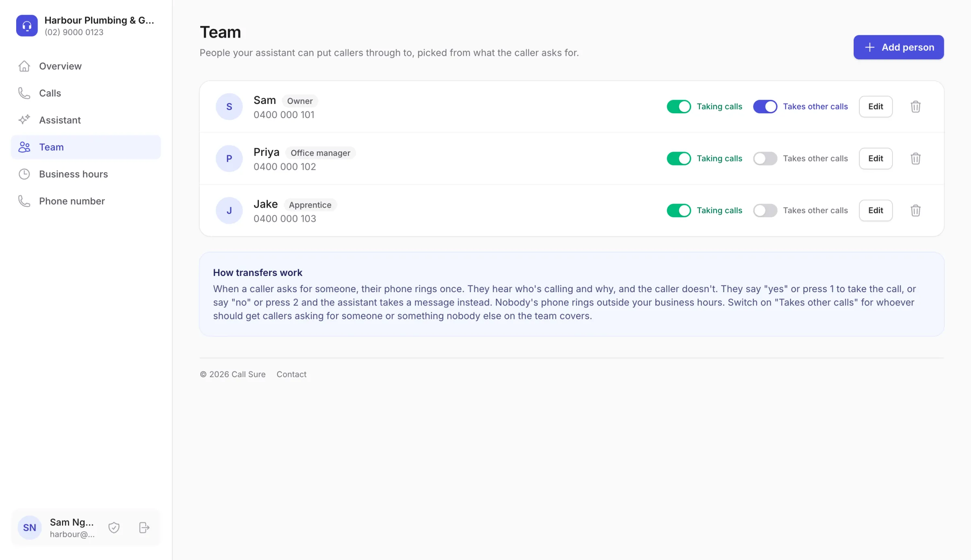Go to the Calls section
This screenshot has height=560, width=971.
pos(86,93)
